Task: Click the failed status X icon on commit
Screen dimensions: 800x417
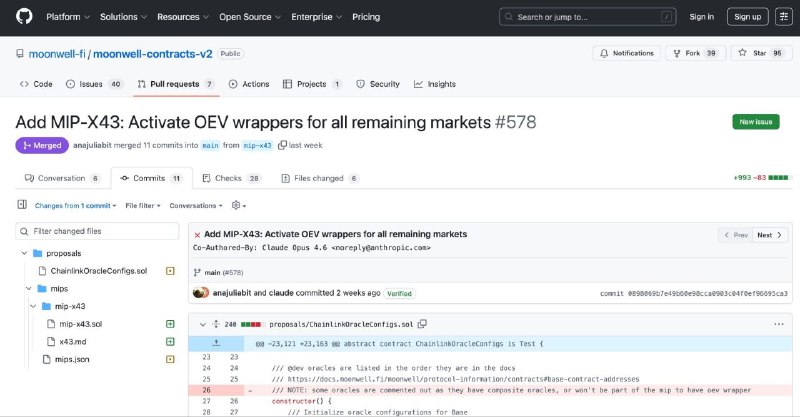Action: (x=197, y=234)
